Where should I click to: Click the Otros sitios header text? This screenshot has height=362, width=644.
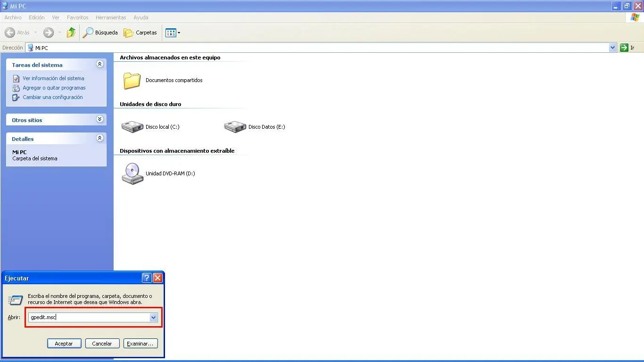27,120
